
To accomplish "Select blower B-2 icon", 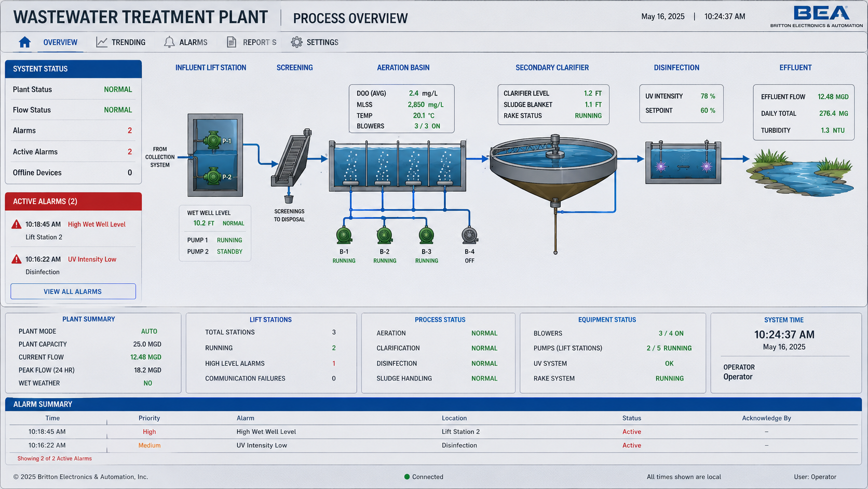I will click(x=384, y=235).
